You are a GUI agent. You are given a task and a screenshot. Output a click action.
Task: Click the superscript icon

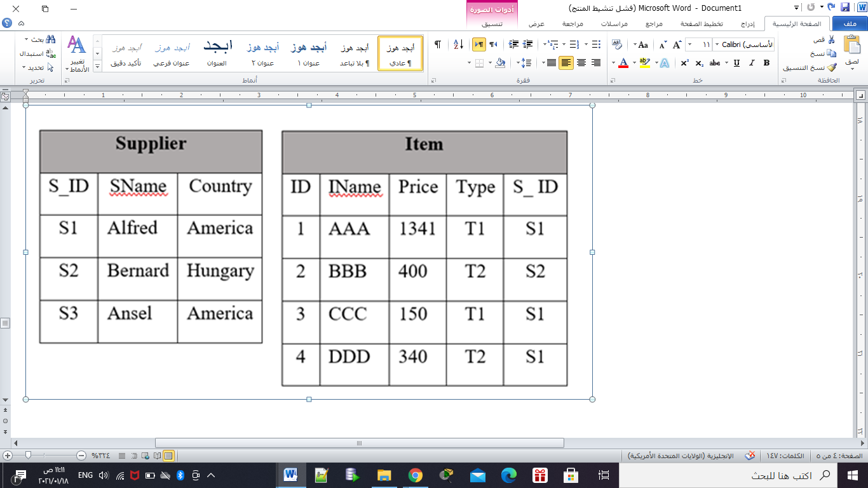pos(685,63)
